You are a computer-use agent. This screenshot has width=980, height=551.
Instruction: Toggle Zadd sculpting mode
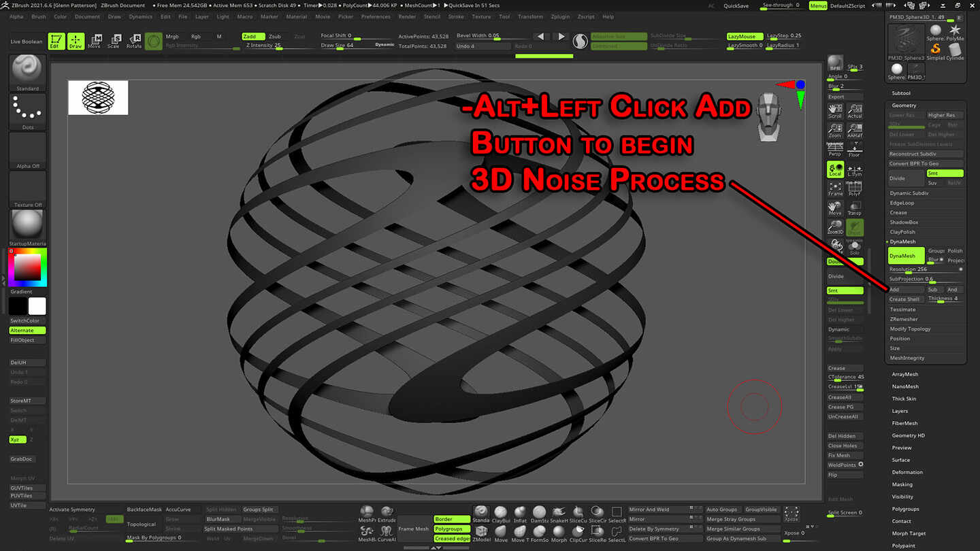[253, 36]
